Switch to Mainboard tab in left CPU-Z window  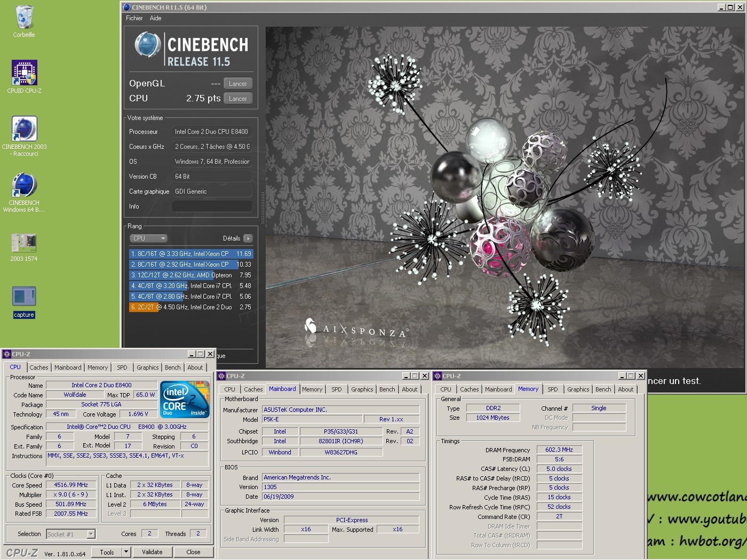coord(68,367)
